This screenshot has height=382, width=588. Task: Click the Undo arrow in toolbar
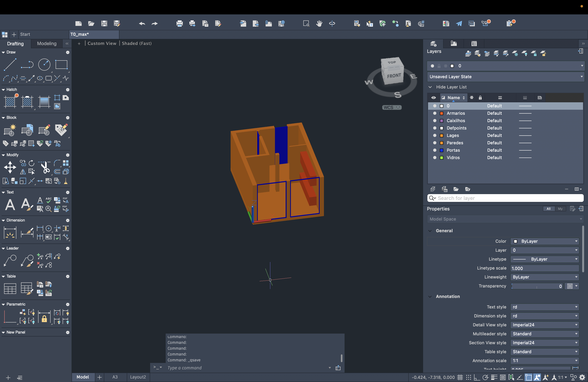point(142,24)
